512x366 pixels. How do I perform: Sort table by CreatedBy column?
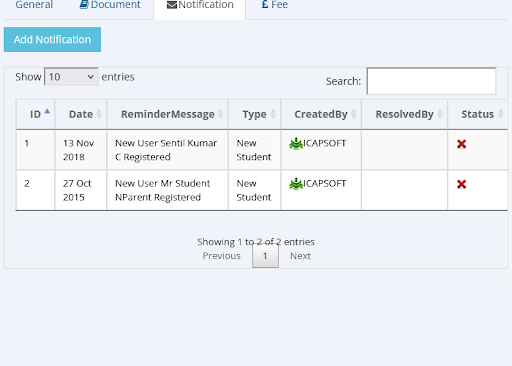coord(321,114)
